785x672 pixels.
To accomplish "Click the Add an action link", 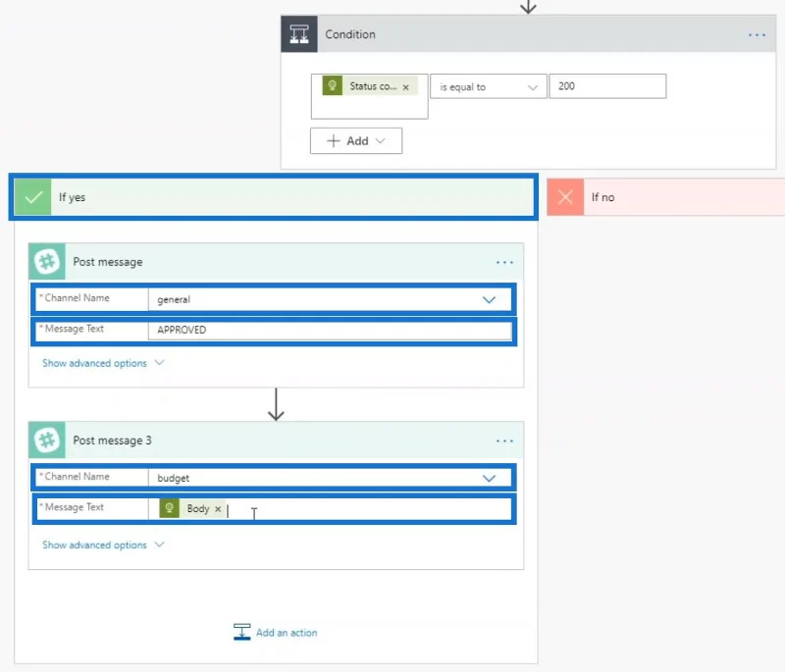I will 276,633.
